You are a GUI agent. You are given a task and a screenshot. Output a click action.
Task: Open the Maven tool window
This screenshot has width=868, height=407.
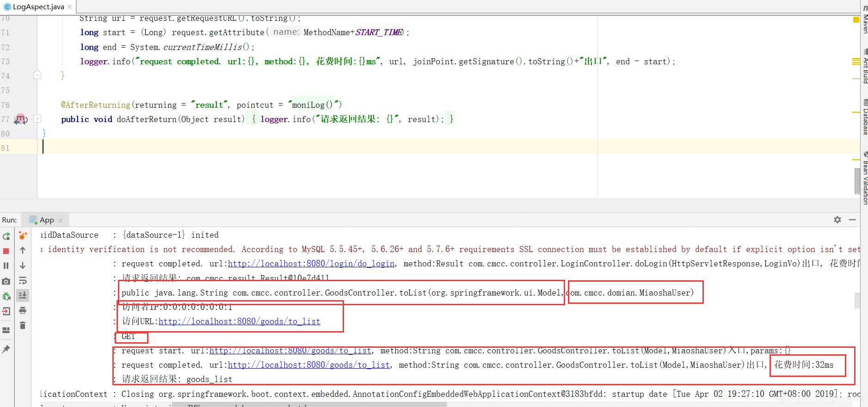pyautogui.click(x=865, y=19)
